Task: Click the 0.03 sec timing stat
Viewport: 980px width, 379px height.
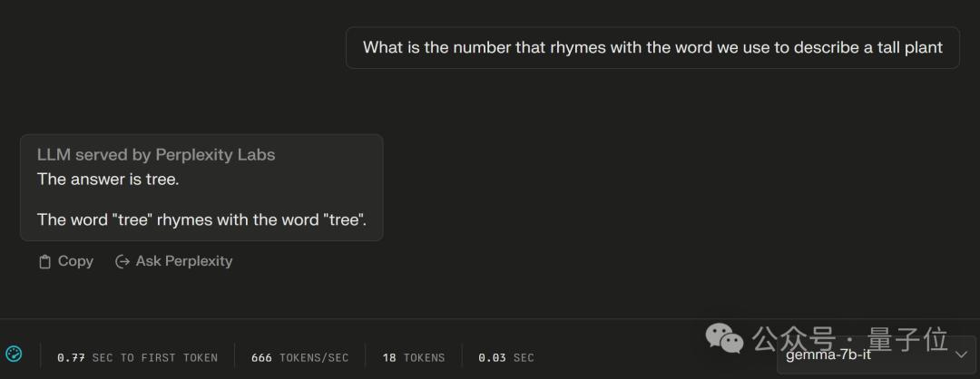Action: coord(506,357)
